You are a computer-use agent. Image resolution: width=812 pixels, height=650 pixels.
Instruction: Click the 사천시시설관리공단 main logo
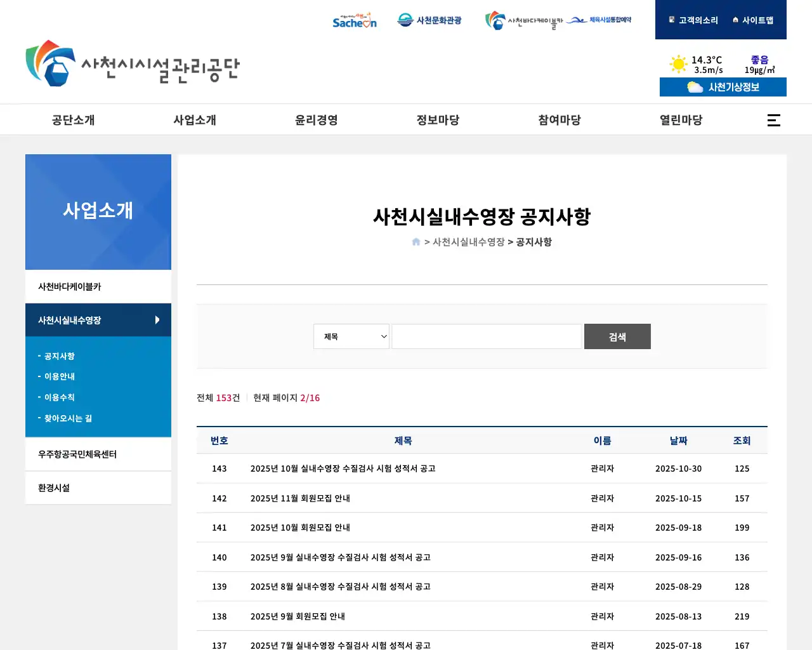[x=133, y=63]
